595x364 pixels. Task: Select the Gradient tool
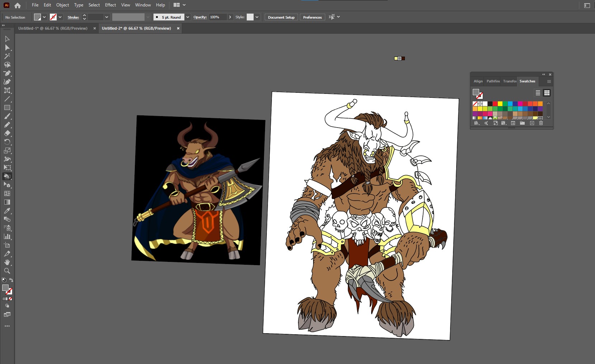tap(7, 202)
